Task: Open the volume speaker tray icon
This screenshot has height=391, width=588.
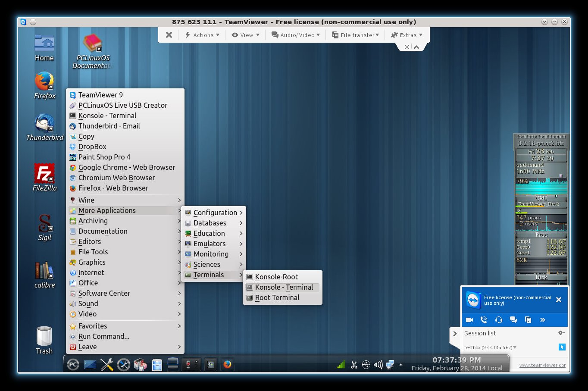Action: coord(378,365)
